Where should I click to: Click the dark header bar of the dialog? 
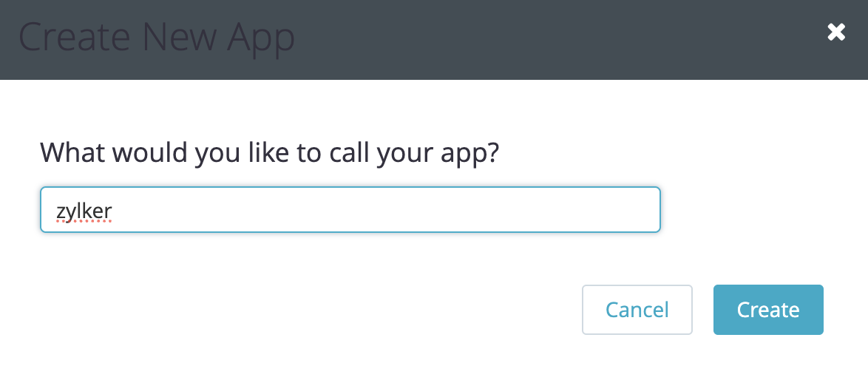click(x=434, y=40)
